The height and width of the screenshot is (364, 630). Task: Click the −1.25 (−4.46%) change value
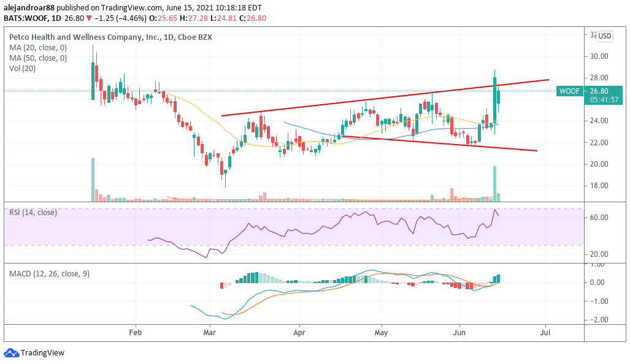click(x=120, y=18)
